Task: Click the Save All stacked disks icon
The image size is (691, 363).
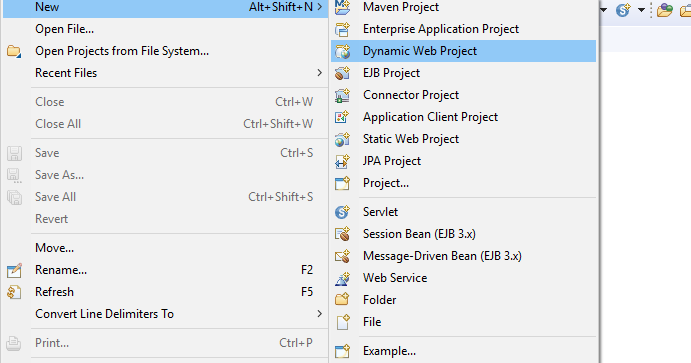Action: 14,197
